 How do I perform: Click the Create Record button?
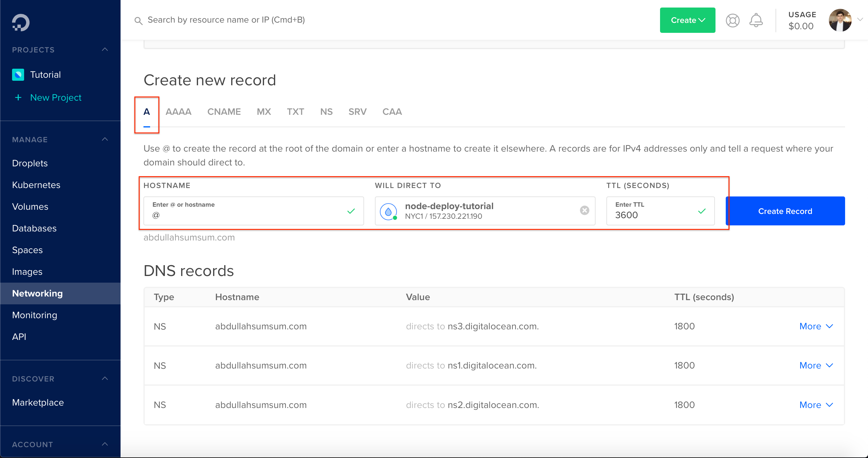click(x=785, y=211)
